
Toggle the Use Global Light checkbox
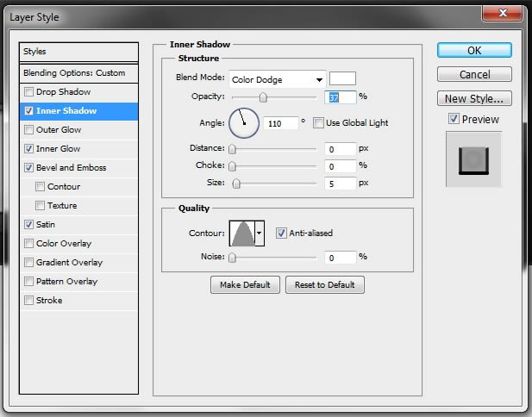tap(318, 122)
